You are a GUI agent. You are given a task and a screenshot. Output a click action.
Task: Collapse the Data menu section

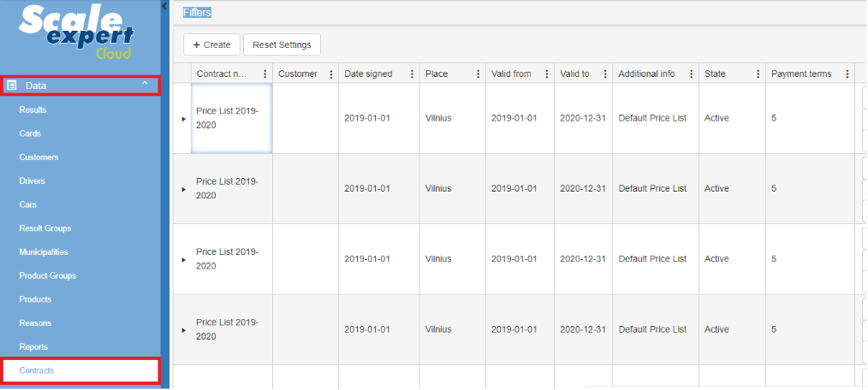point(145,84)
